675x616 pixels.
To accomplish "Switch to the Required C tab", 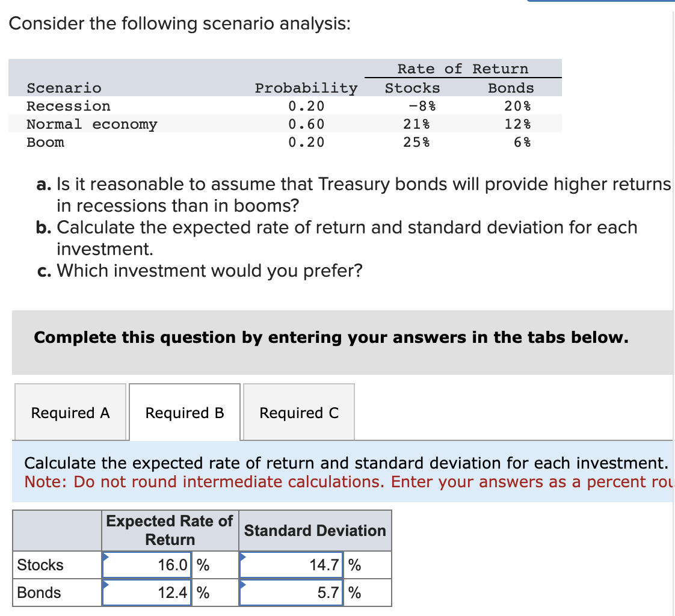I will pos(298,412).
